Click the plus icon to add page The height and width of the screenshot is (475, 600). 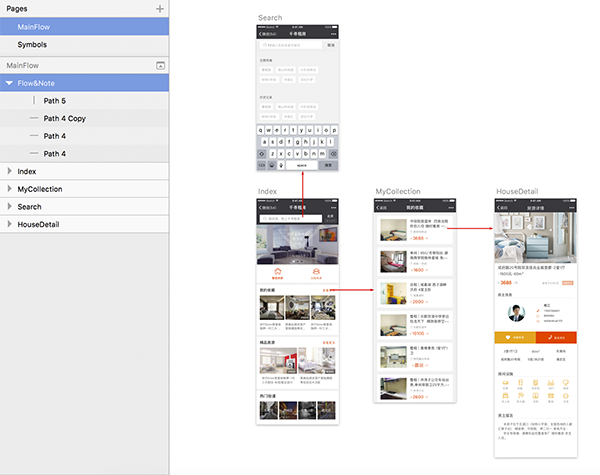(x=159, y=8)
